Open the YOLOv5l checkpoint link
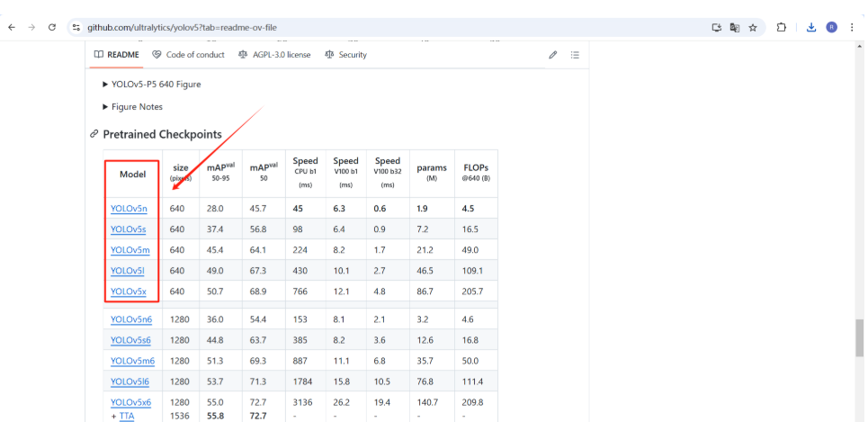868x422 pixels. (x=128, y=270)
